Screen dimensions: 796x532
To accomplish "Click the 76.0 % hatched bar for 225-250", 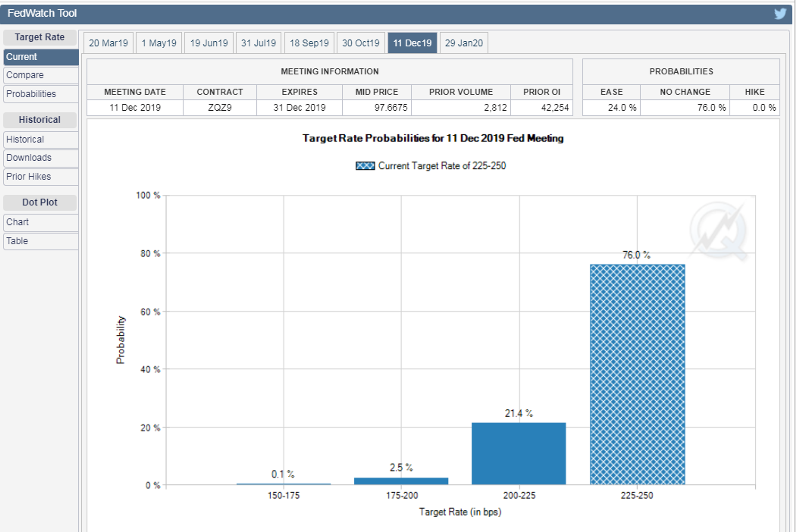I will point(637,374).
